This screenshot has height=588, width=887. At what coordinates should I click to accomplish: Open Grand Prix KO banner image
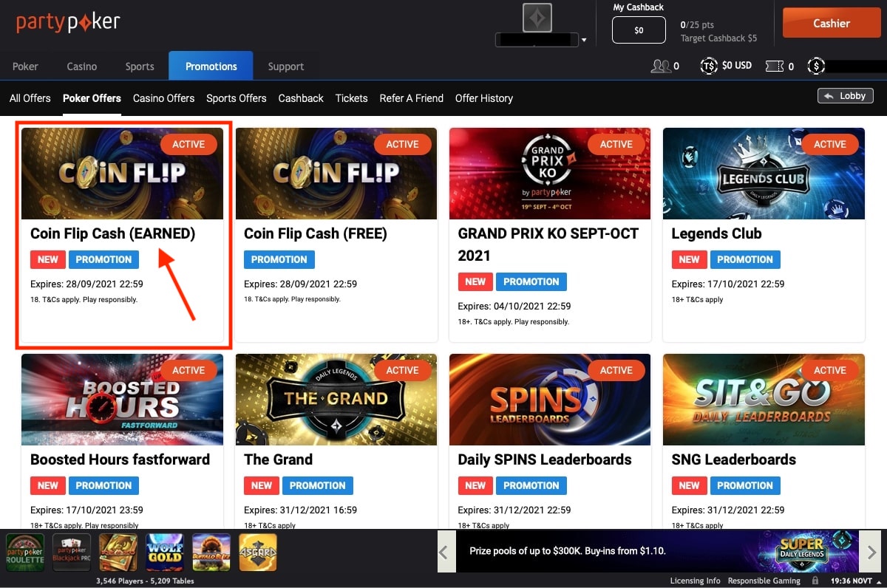[x=550, y=174]
